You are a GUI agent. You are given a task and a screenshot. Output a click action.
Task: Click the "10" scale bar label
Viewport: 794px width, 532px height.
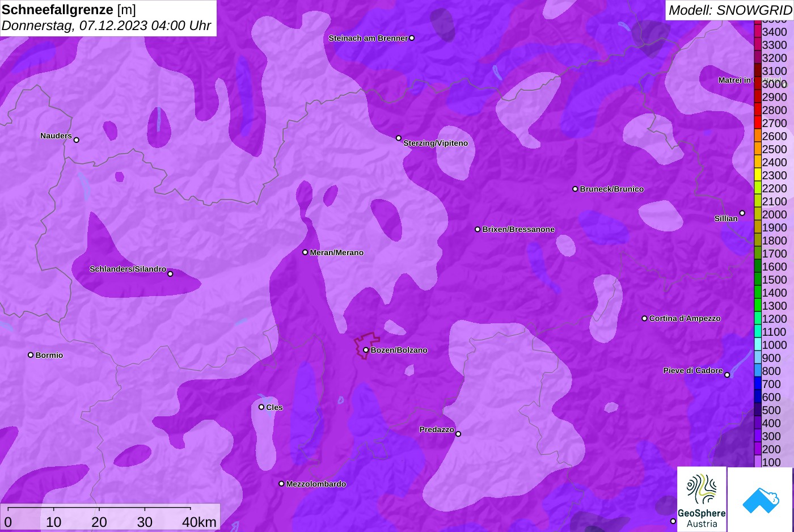tap(53, 522)
